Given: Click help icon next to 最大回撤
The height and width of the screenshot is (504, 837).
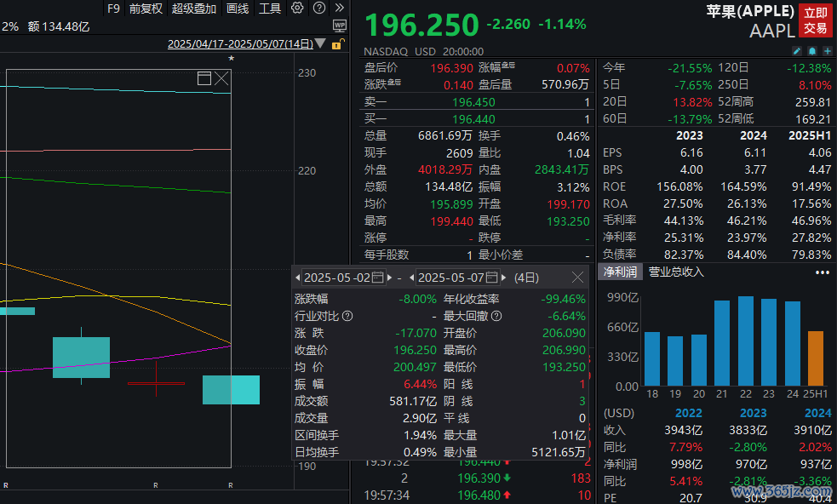Looking at the screenshot, I should (496, 316).
